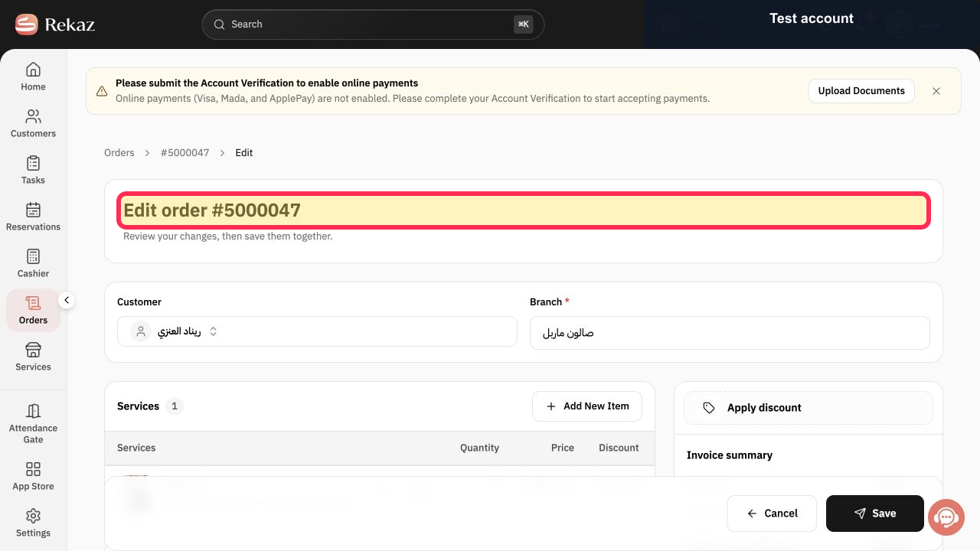Viewport: 980px width, 551px height.
Task: Dismiss the account verification banner
Action: coord(936,91)
